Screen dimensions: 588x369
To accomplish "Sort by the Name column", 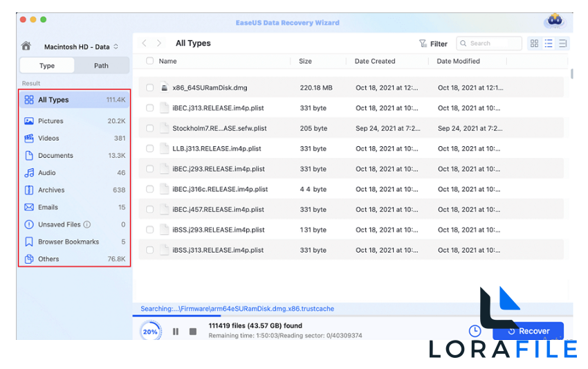I will (x=167, y=61).
